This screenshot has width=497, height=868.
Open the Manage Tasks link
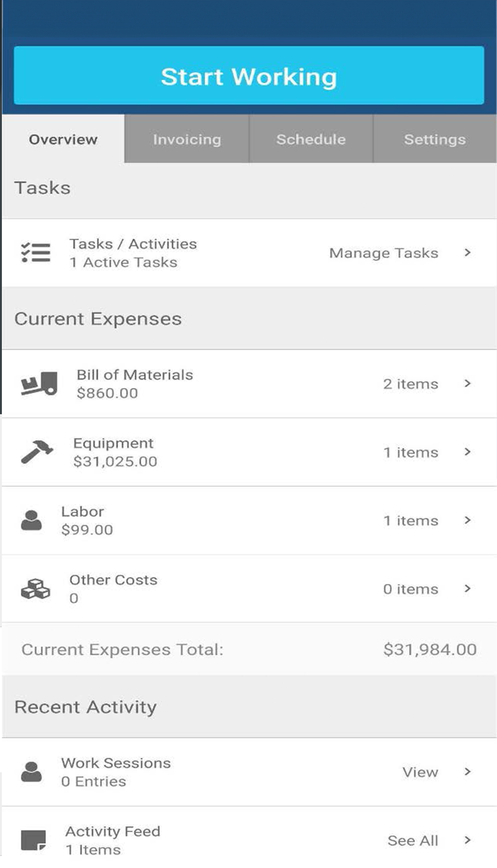384,253
